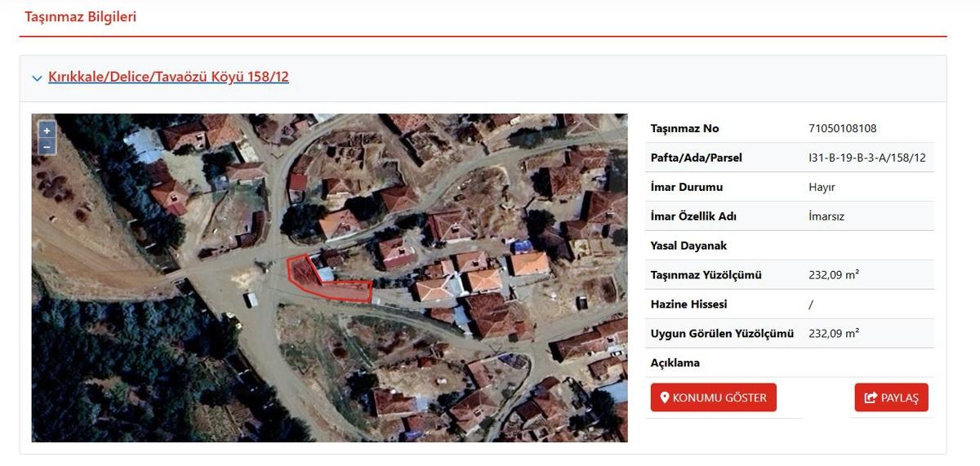Select the Taşınmaz Yüzölçümü area value

point(833,275)
